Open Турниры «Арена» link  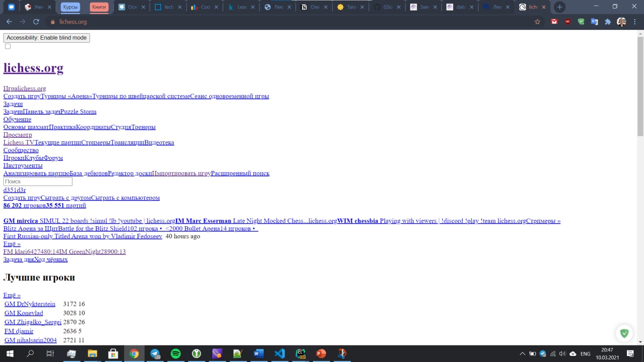(x=66, y=96)
